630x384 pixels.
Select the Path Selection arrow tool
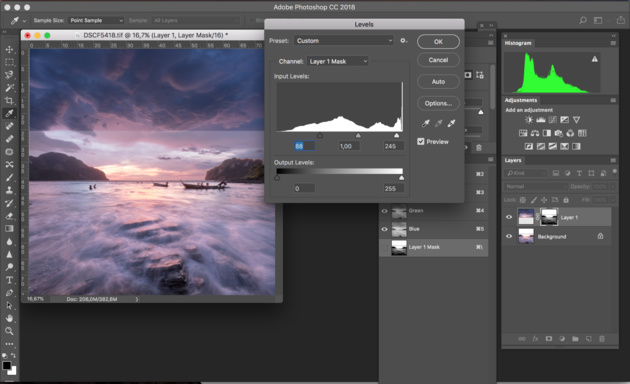click(x=9, y=306)
